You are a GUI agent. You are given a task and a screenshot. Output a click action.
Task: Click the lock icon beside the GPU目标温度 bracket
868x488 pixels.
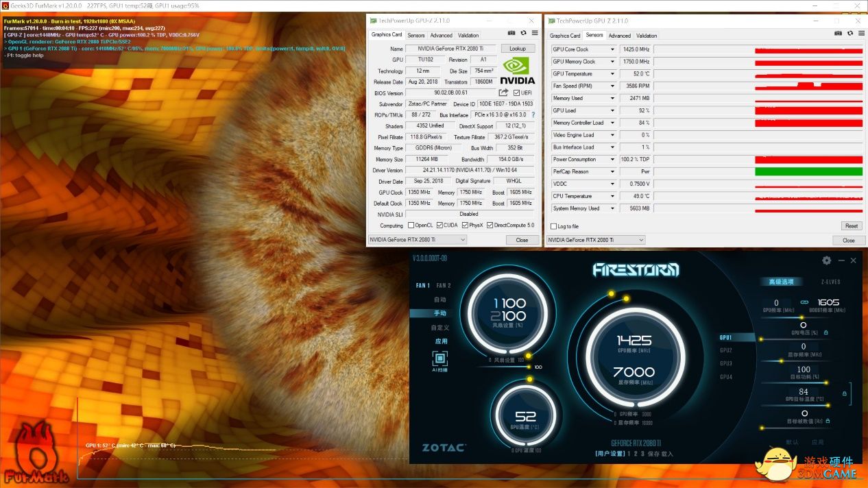click(x=845, y=393)
